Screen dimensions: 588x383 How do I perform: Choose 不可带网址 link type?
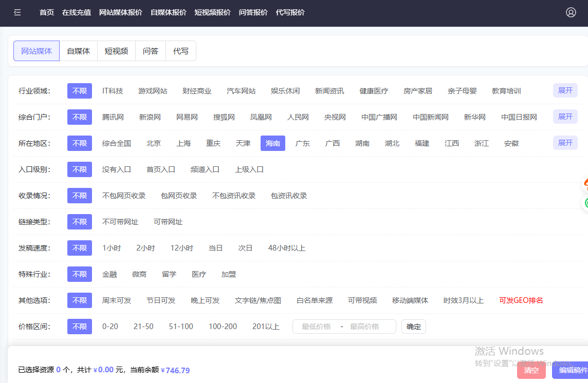(120, 222)
